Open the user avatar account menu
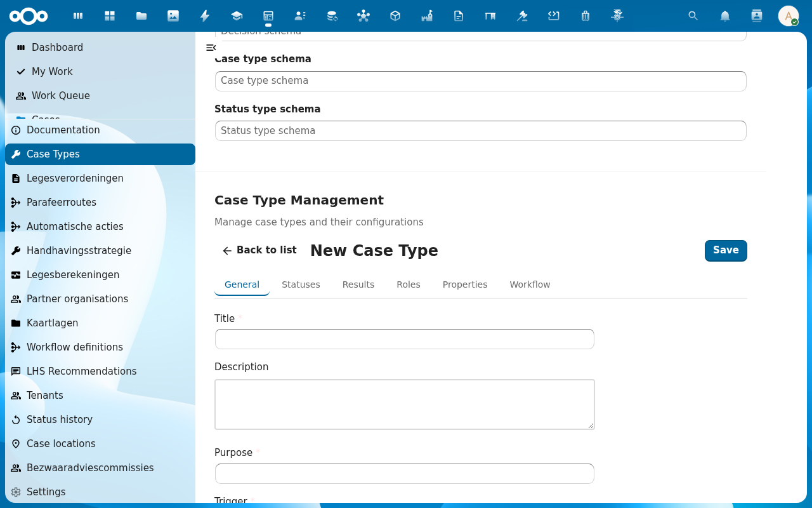Screen dimensions: 812x508 789,16
